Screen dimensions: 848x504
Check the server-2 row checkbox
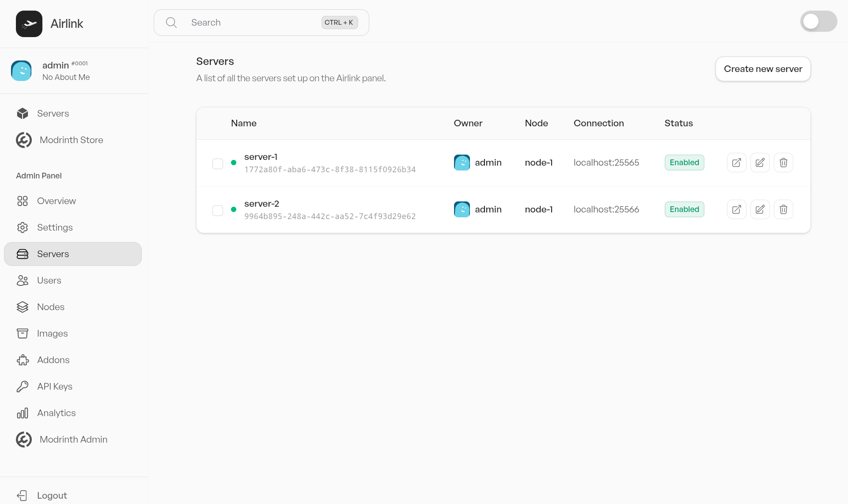[x=218, y=211]
